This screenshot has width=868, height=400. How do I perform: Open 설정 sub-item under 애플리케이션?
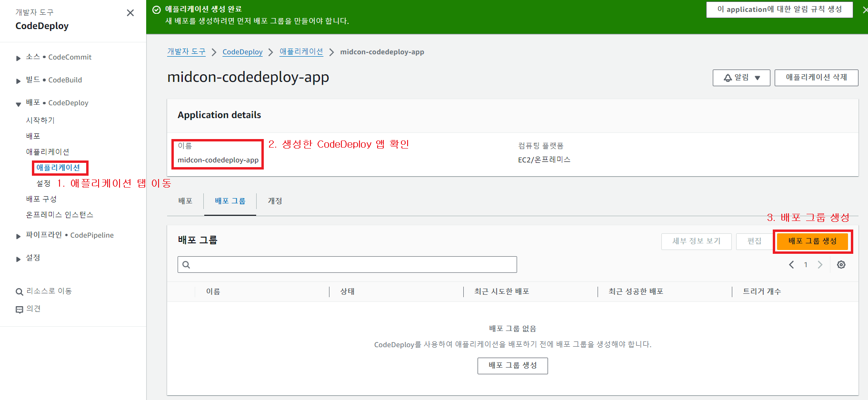click(43, 183)
